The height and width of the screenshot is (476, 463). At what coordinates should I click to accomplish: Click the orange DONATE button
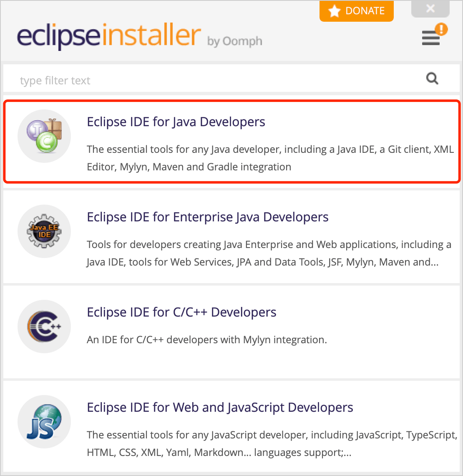[356, 11]
